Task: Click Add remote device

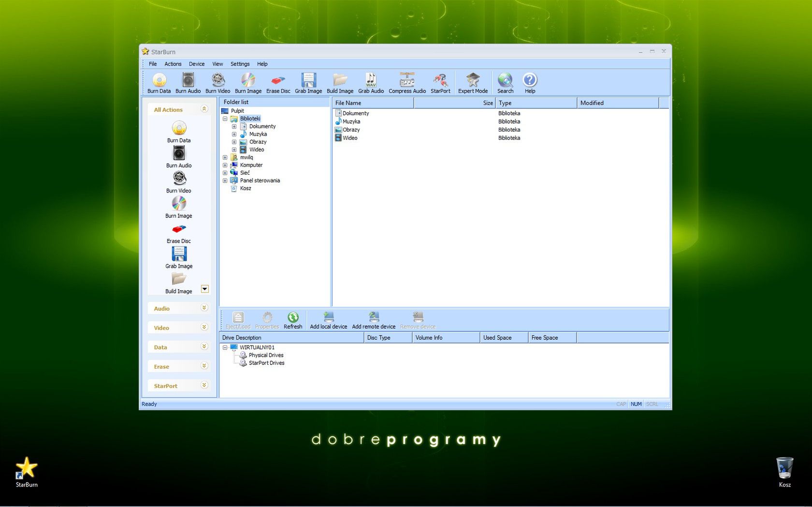Action: [x=374, y=320]
